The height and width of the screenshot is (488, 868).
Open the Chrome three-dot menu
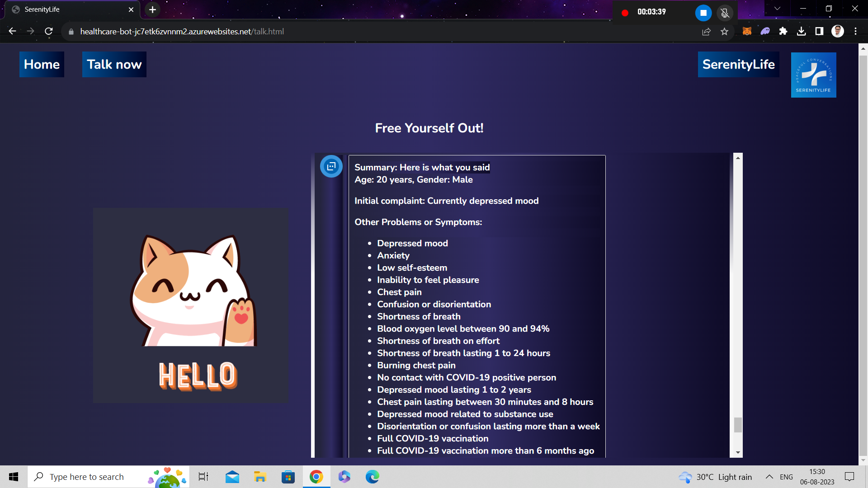point(855,31)
